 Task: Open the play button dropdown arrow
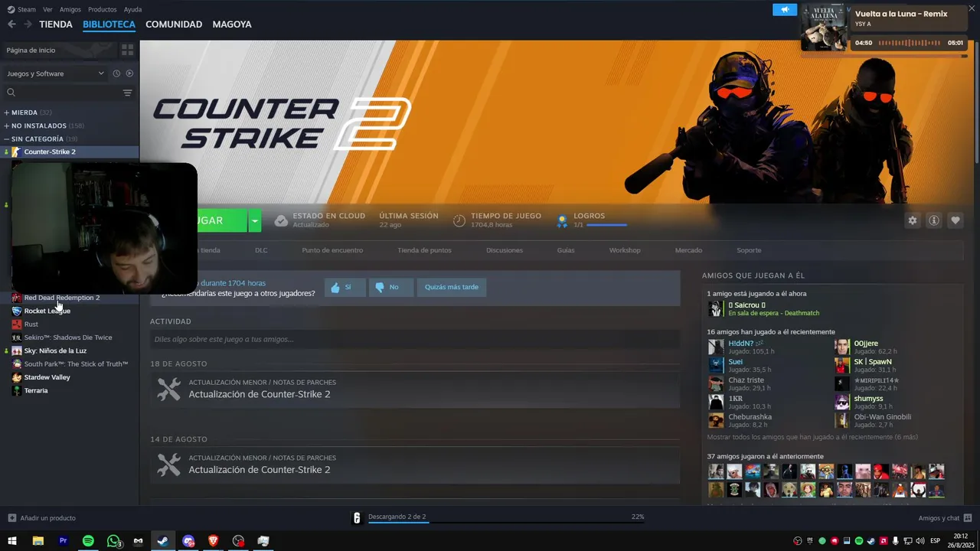click(255, 220)
